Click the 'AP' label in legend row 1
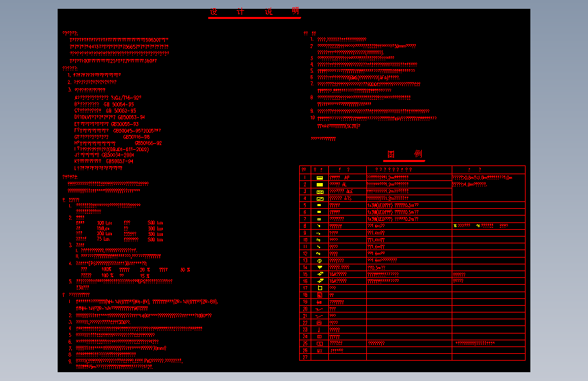 (x=347, y=178)
